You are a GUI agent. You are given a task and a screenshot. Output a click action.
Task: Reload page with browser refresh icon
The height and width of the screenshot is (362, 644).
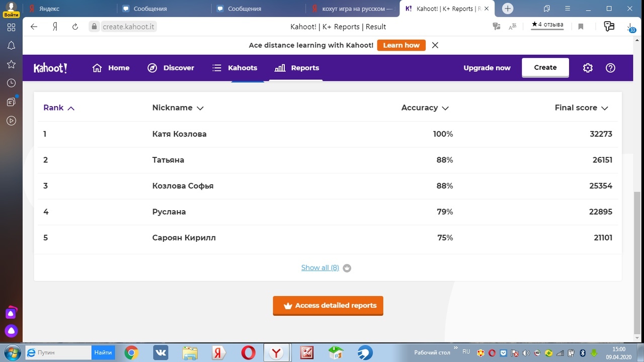pos(75,27)
